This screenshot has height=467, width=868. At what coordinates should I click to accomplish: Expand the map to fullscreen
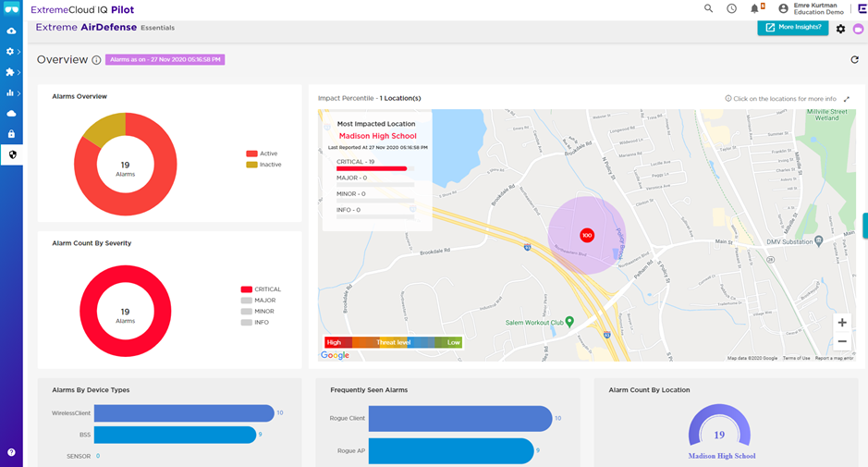pyautogui.click(x=847, y=99)
